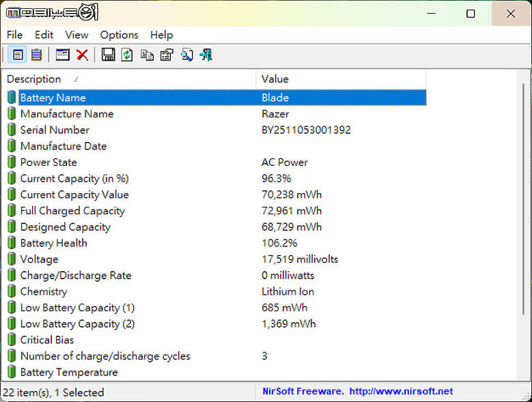Click the value 96.3%
532x402 pixels.
tap(277, 178)
